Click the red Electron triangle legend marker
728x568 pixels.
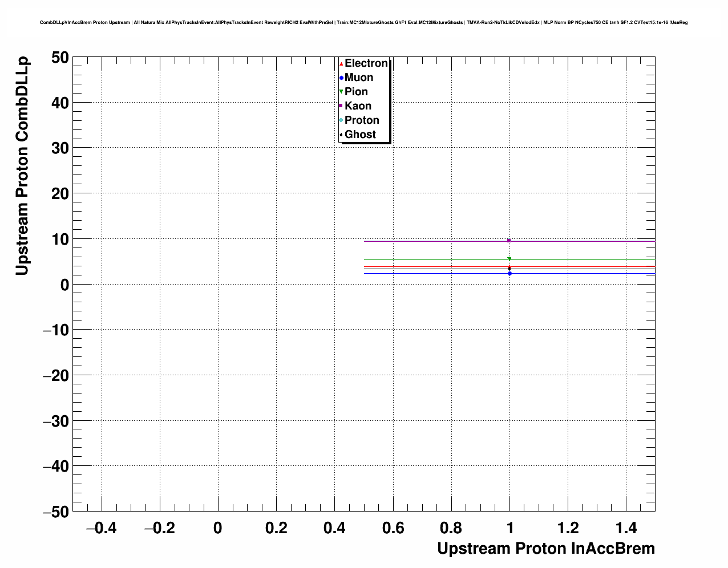click(x=341, y=64)
